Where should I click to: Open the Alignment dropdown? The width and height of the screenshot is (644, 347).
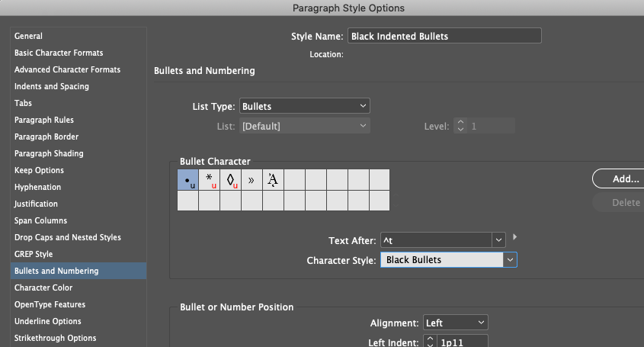(456, 323)
